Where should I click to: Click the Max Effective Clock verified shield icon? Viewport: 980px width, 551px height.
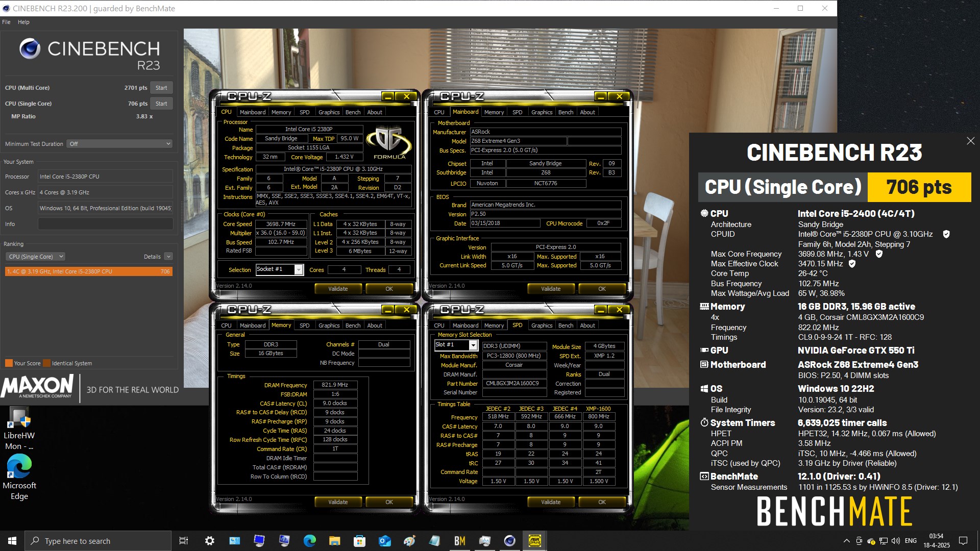coord(852,264)
